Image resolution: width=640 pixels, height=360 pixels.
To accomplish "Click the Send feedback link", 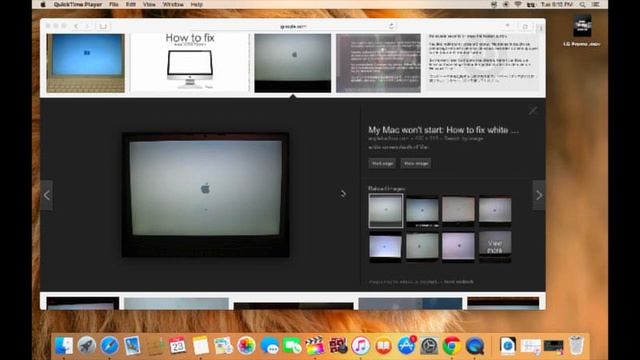I will 459,282.
